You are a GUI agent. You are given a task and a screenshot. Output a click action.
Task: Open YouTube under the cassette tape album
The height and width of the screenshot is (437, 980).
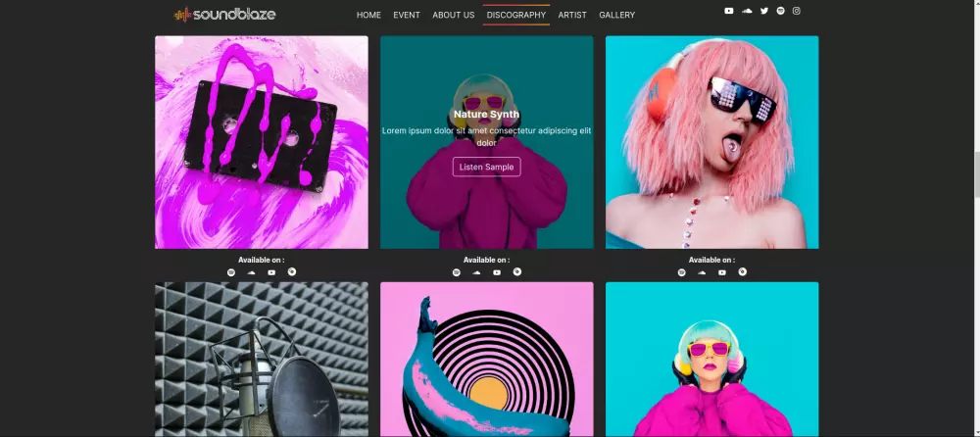pos(271,272)
